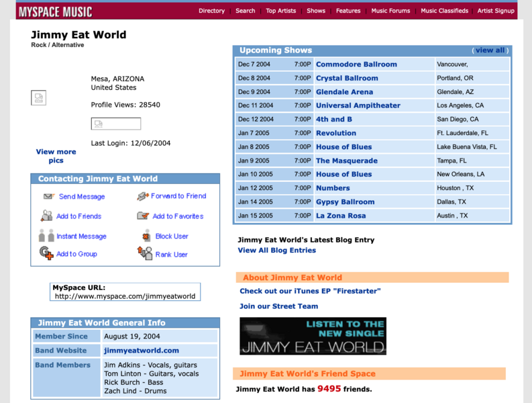Click view all in Upcoming Shows
The width and height of the screenshot is (532, 403).
click(x=490, y=50)
